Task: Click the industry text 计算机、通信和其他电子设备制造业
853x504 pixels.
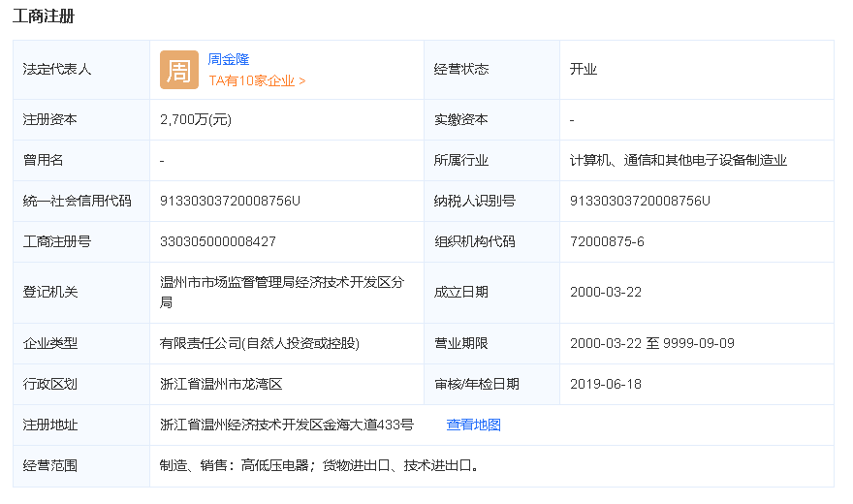Action: pos(679,160)
